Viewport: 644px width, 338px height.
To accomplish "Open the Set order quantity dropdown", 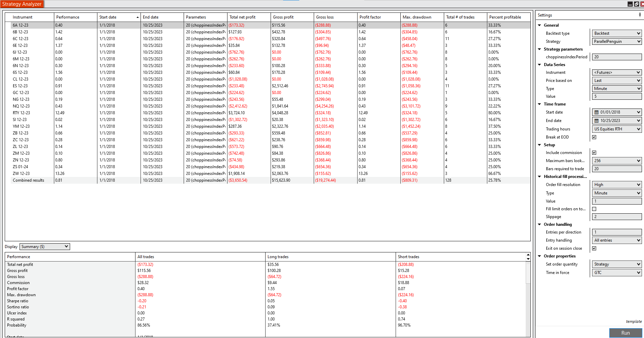I will (617, 264).
